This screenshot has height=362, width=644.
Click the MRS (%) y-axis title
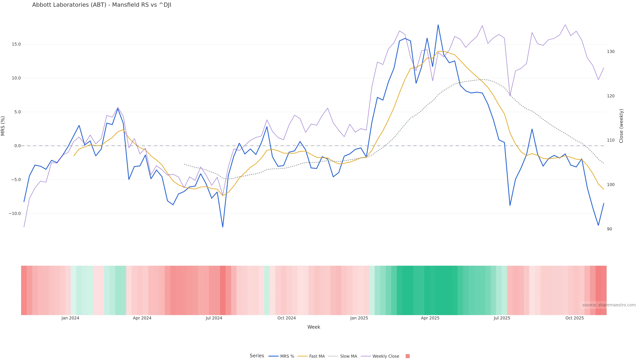point(3,126)
